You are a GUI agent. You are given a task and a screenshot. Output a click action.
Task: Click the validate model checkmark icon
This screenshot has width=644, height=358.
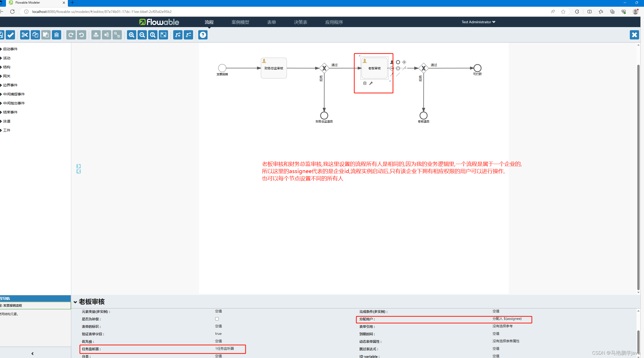coord(11,35)
